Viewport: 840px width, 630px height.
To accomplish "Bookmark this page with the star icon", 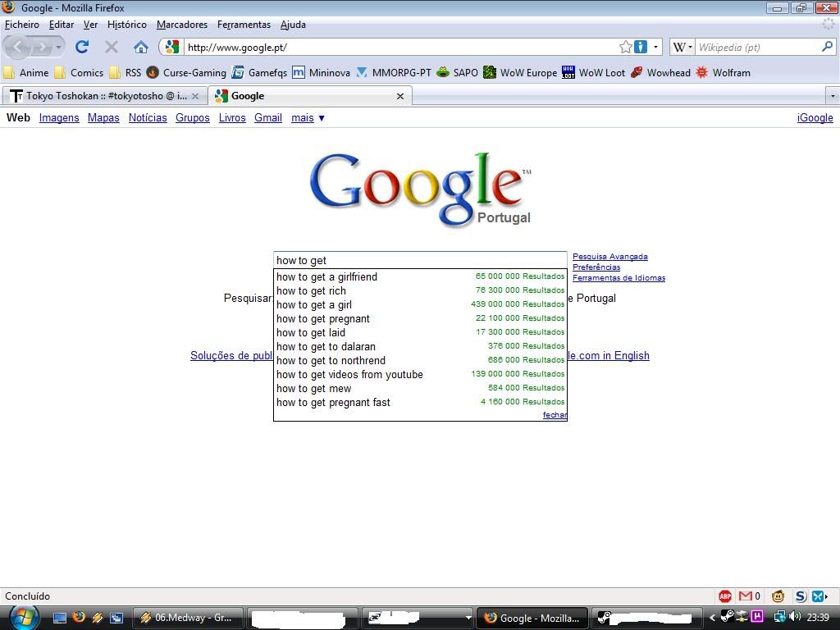I will pos(625,47).
